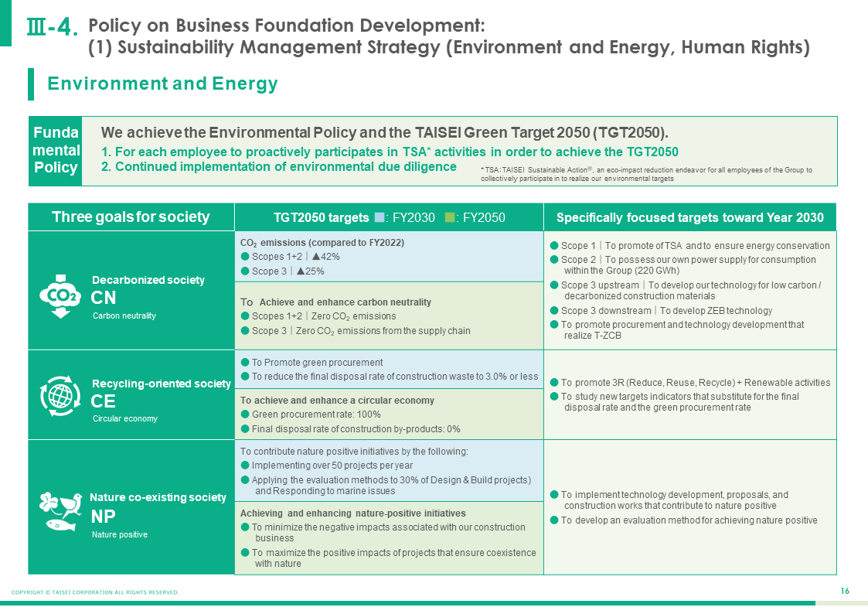This screenshot has width=868, height=614.
Task: Select "Green procurement rate: 100%"
Action: tap(311, 414)
